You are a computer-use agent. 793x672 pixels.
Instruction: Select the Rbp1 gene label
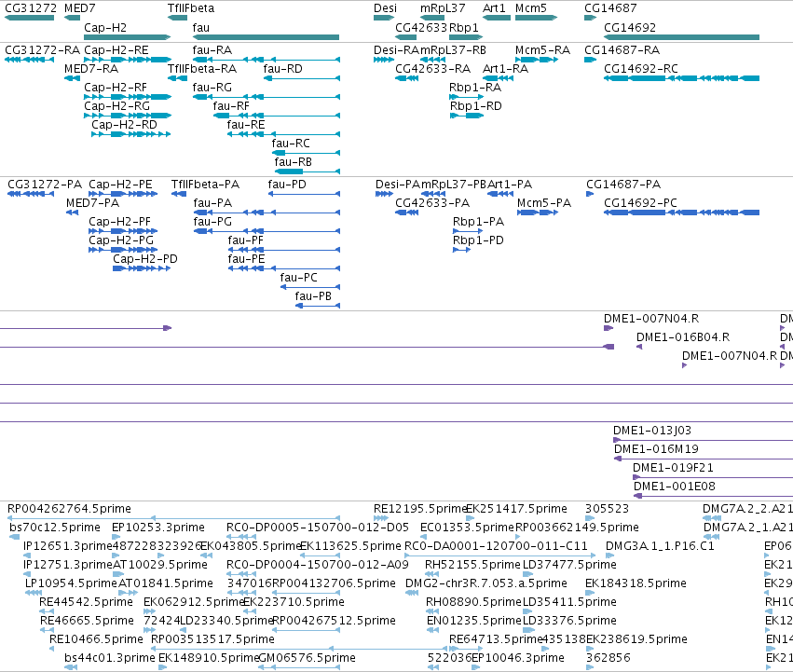tap(464, 28)
